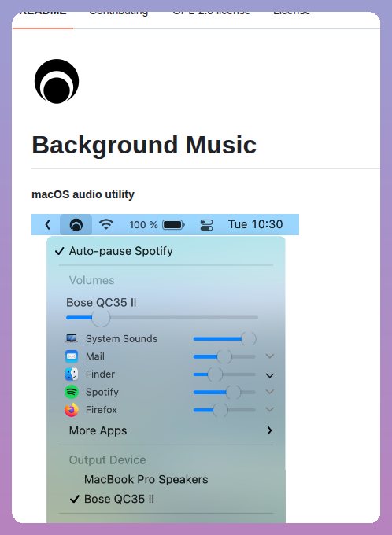This screenshot has height=535, width=392.
Task: Click the Tue 10:30 clock
Action: pyautogui.click(x=255, y=224)
